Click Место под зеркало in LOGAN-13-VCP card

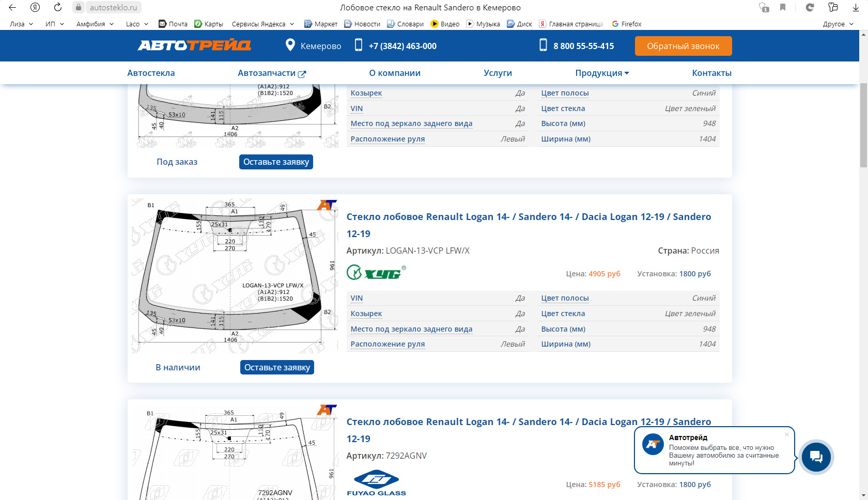tap(411, 329)
